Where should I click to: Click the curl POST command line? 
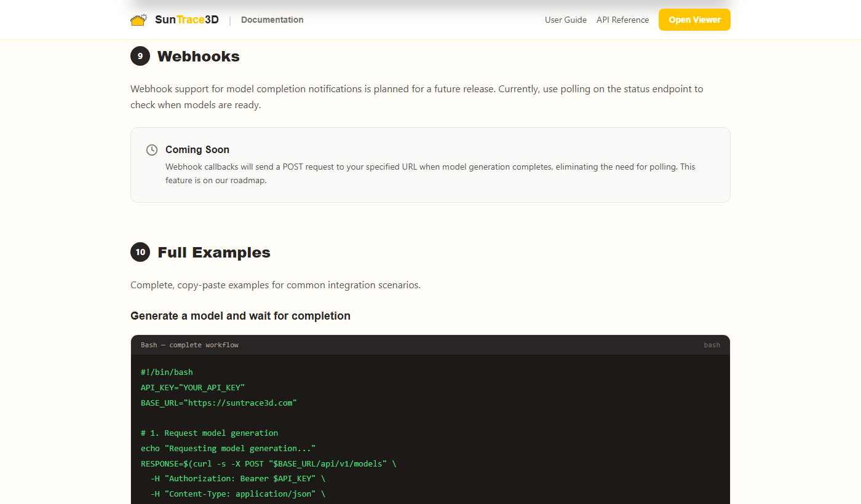coord(267,463)
